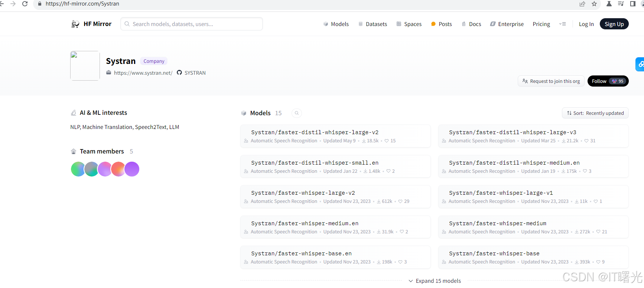Click the site lock icon in the address bar
This screenshot has height=288, width=644.
(x=40, y=4)
